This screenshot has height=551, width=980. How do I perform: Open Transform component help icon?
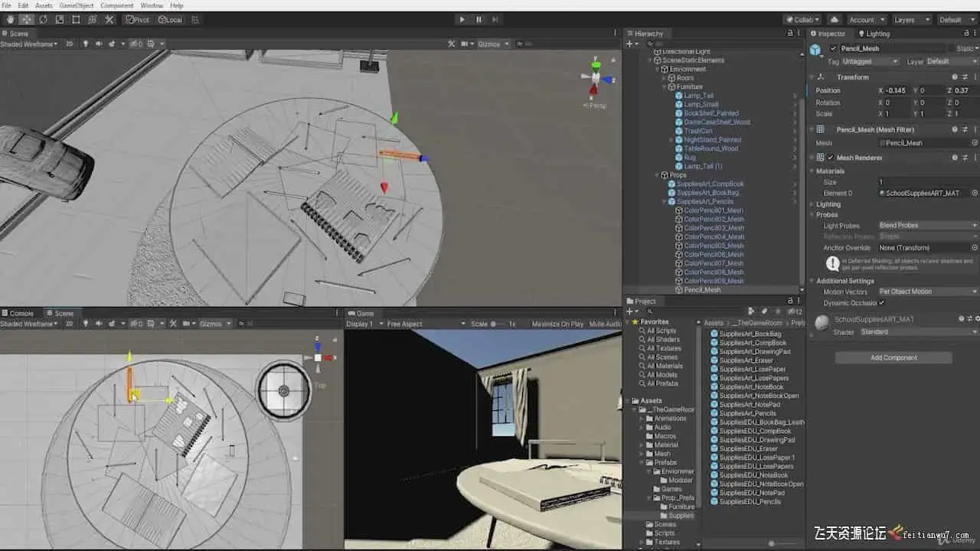[955, 77]
